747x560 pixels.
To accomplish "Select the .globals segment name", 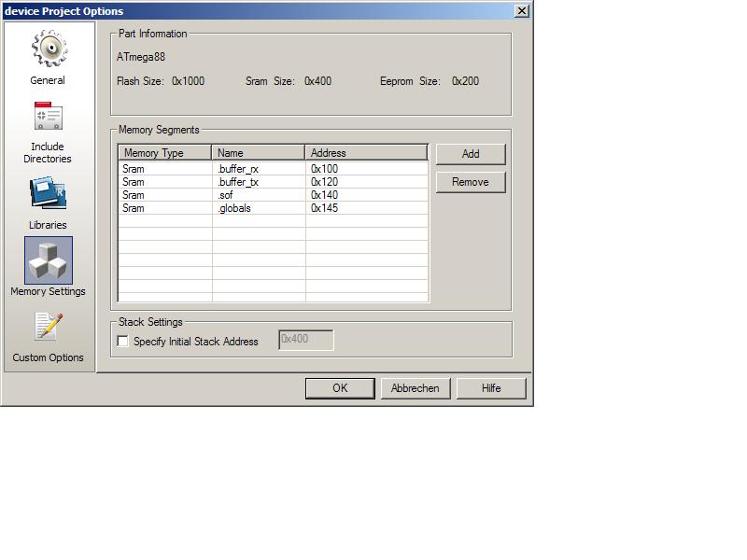I will [x=234, y=208].
